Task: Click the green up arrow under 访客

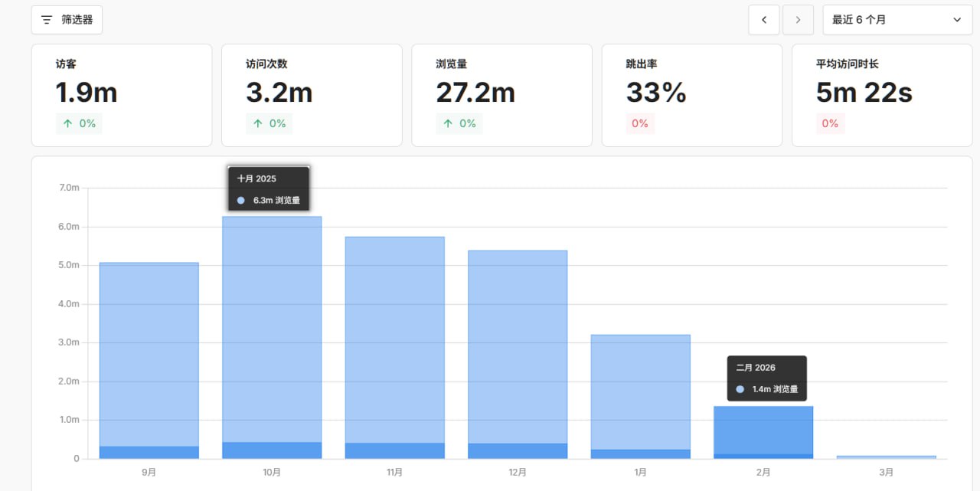Action: pyautogui.click(x=67, y=123)
